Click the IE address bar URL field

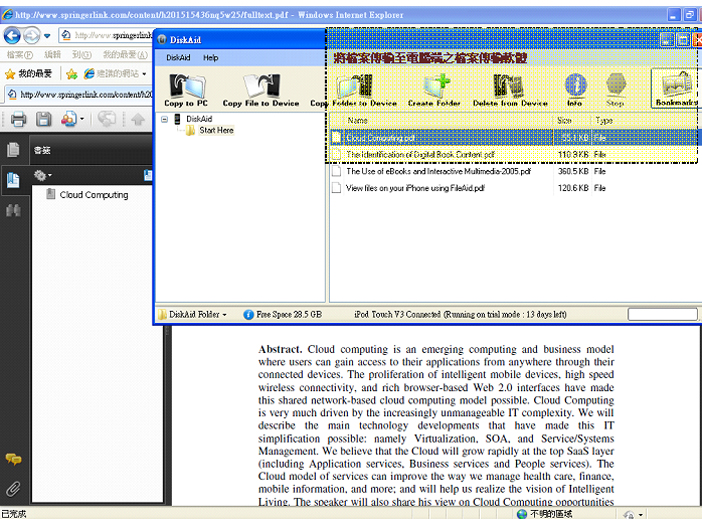point(106,35)
